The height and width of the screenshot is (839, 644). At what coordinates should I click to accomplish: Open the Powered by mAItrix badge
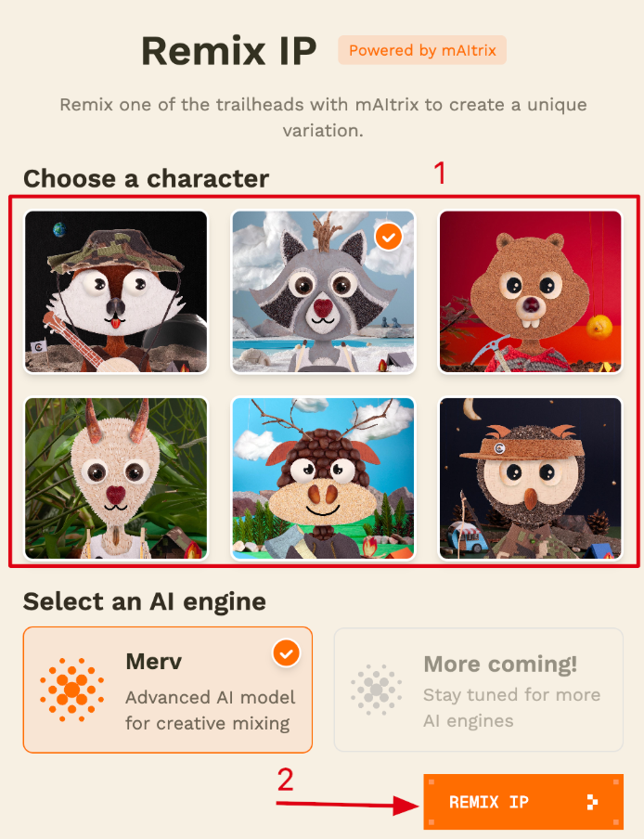click(422, 50)
